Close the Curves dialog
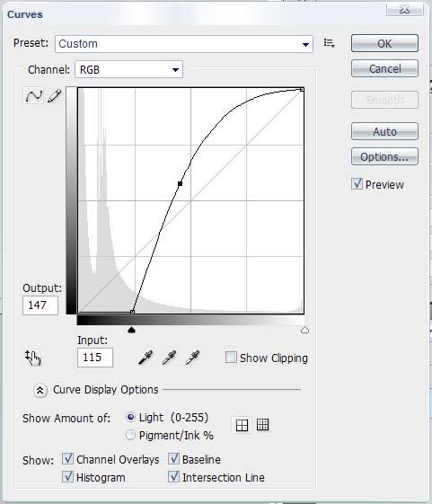 (405, 9)
